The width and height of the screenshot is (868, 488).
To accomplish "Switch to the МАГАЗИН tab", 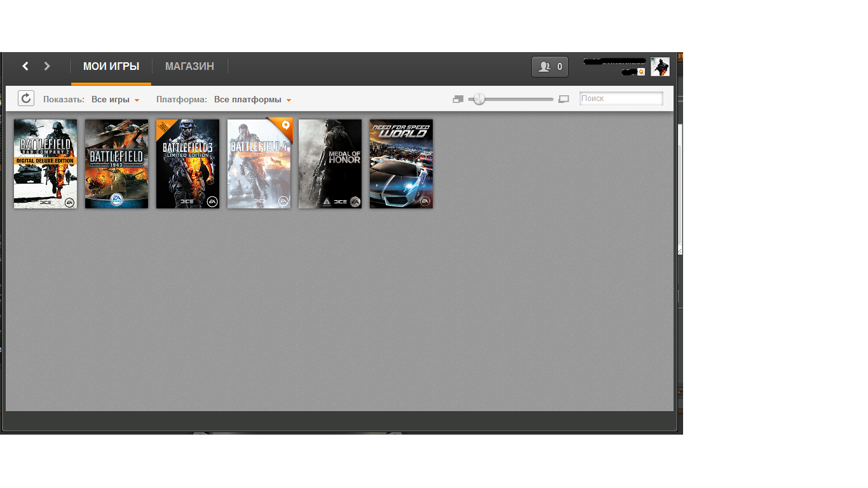I will pos(189,67).
